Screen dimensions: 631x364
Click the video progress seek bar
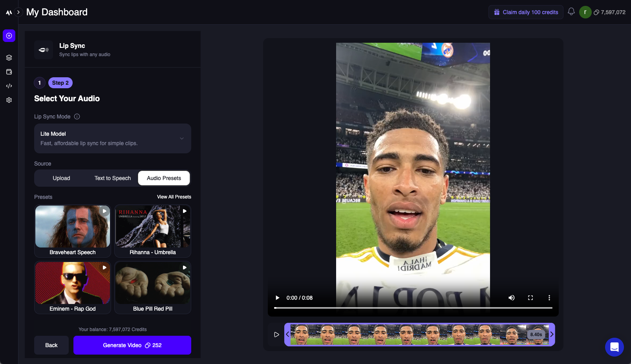[x=413, y=308]
